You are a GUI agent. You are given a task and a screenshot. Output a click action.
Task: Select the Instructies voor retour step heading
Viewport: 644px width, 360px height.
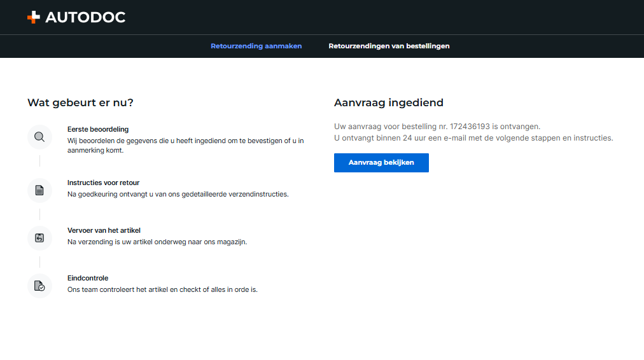coord(104,183)
